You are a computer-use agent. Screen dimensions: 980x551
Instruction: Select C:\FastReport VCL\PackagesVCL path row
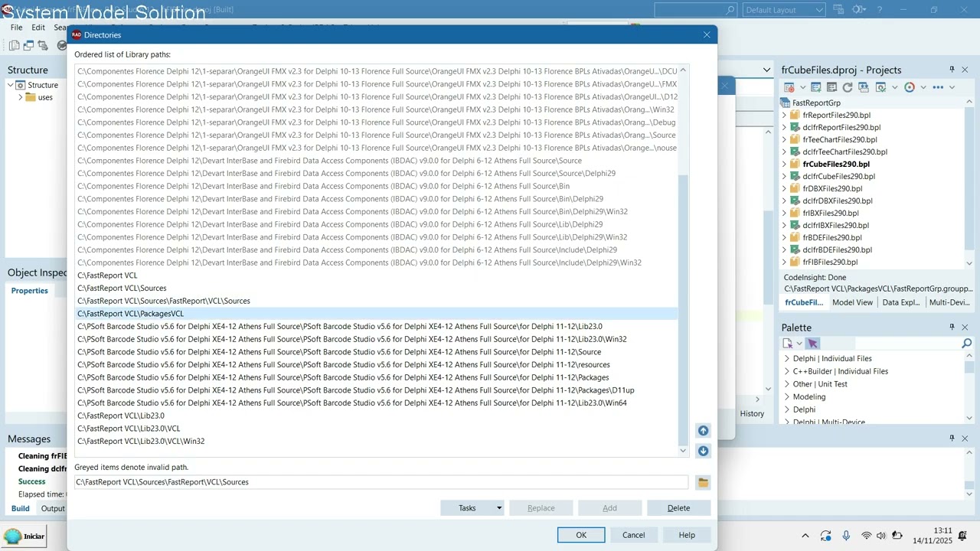(377, 314)
